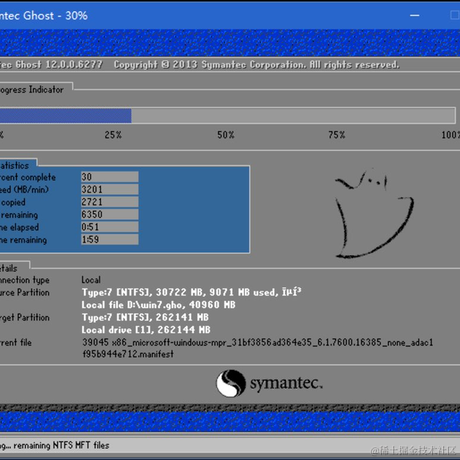Select the Speed value 3201

110,189
